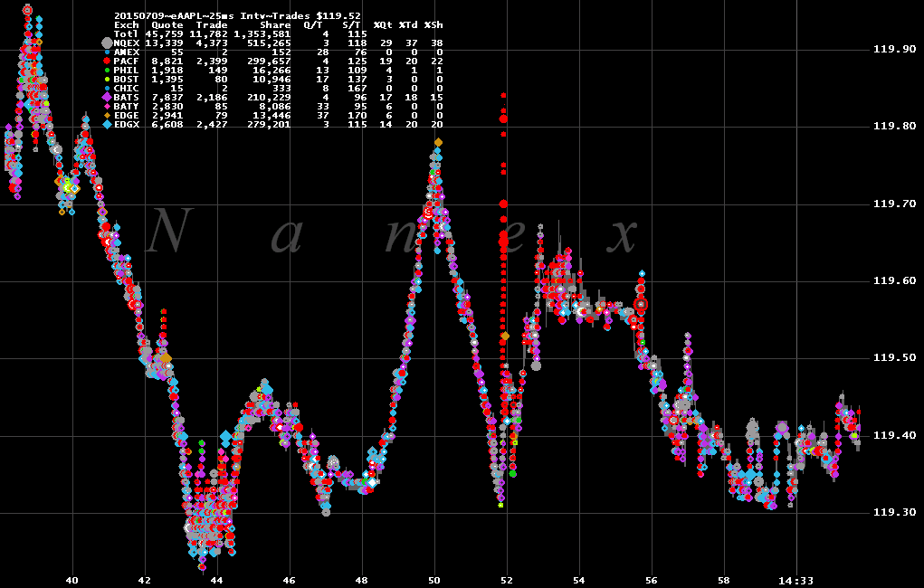Click PACF share value '299,657'

269,62
